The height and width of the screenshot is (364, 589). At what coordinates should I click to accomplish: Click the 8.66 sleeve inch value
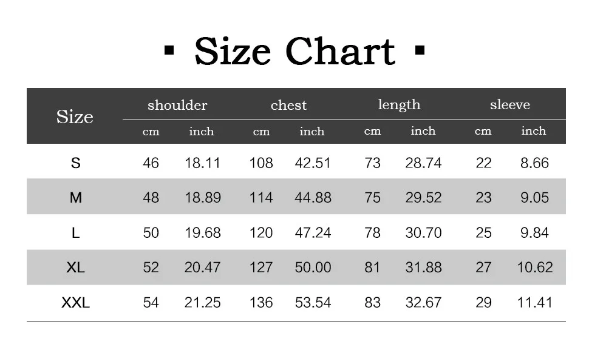(x=534, y=163)
